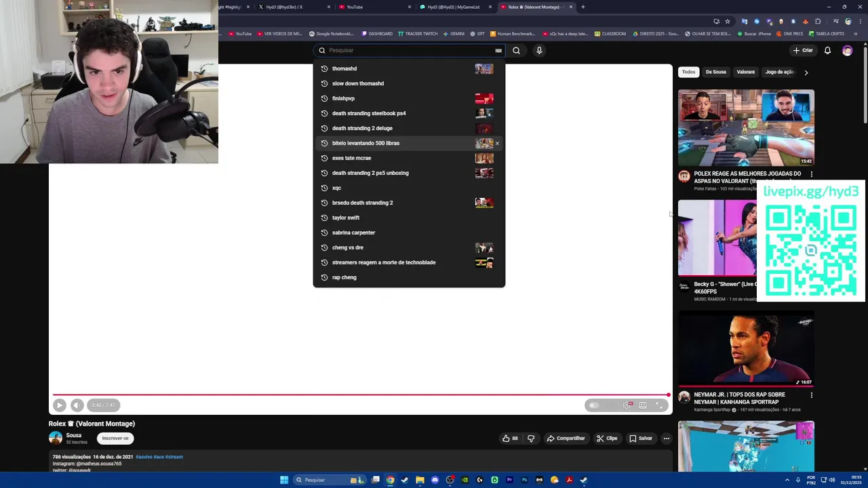The width and height of the screenshot is (868, 488).
Task: Click the video progress bar end scrubber
Action: [x=668, y=394]
